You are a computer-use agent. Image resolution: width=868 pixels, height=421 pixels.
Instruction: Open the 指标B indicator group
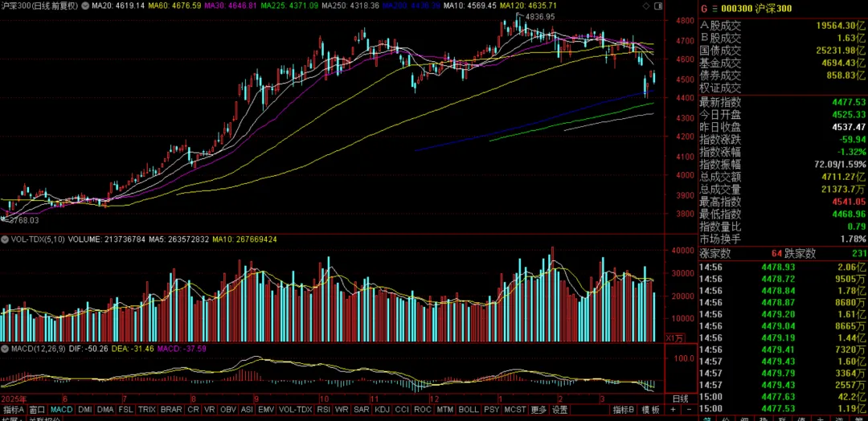(x=624, y=410)
